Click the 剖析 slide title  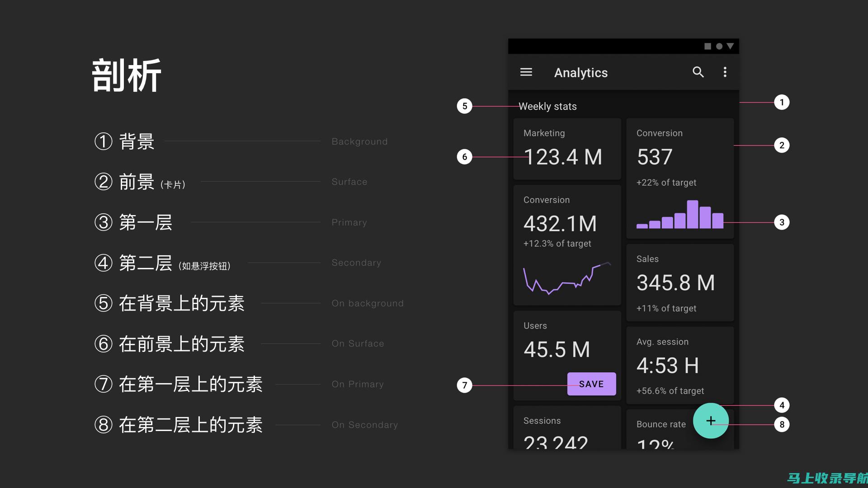pos(127,75)
